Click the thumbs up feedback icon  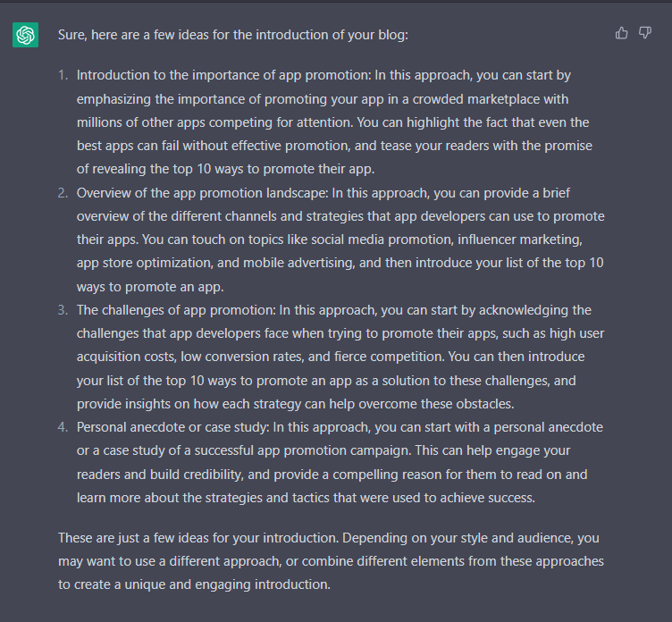pos(621,33)
